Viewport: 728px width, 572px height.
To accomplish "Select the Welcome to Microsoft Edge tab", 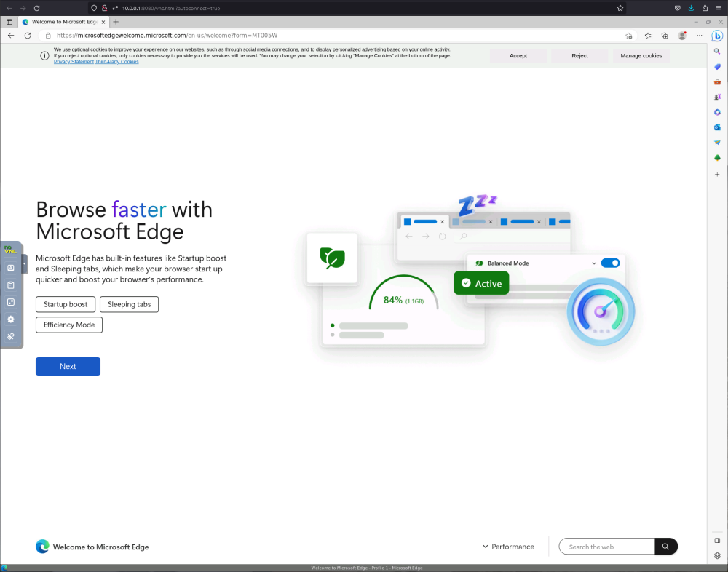I will click(x=64, y=22).
